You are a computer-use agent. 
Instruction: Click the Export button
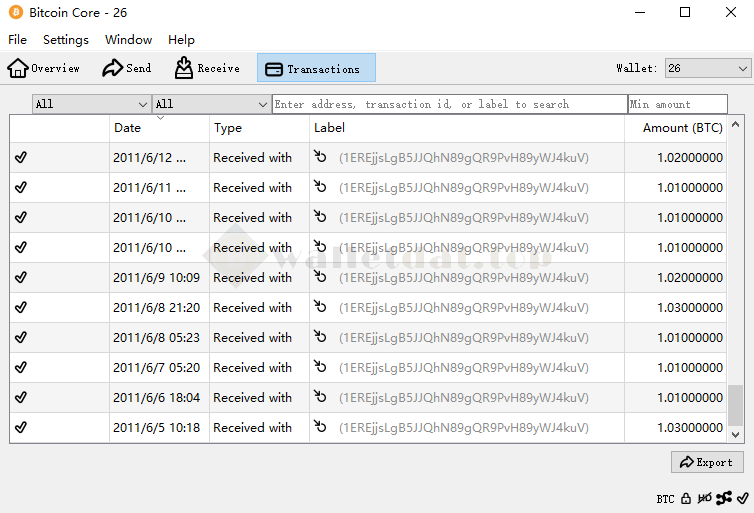707,462
